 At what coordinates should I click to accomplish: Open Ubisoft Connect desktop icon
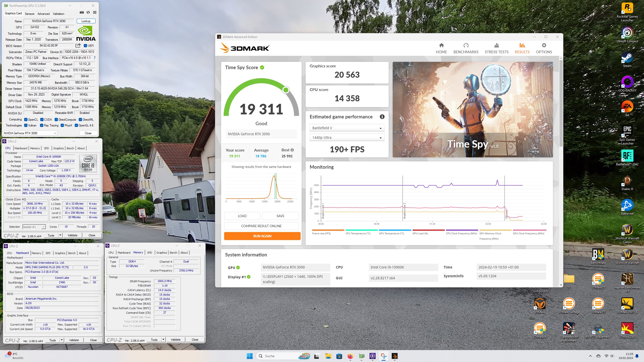pyautogui.click(x=627, y=35)
